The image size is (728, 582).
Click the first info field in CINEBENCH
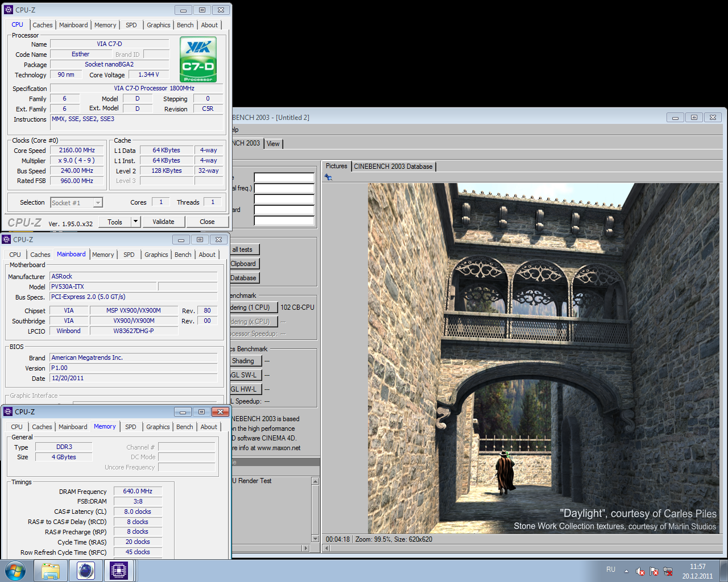(284, 177)
